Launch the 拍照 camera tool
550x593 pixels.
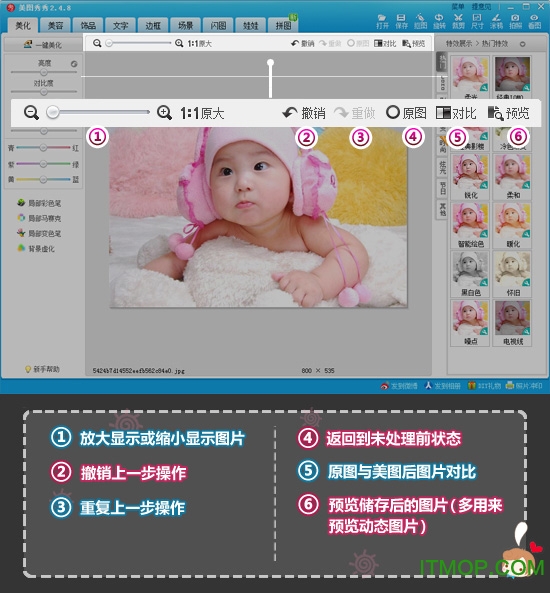pyautogui.click(x=515, y=21)
